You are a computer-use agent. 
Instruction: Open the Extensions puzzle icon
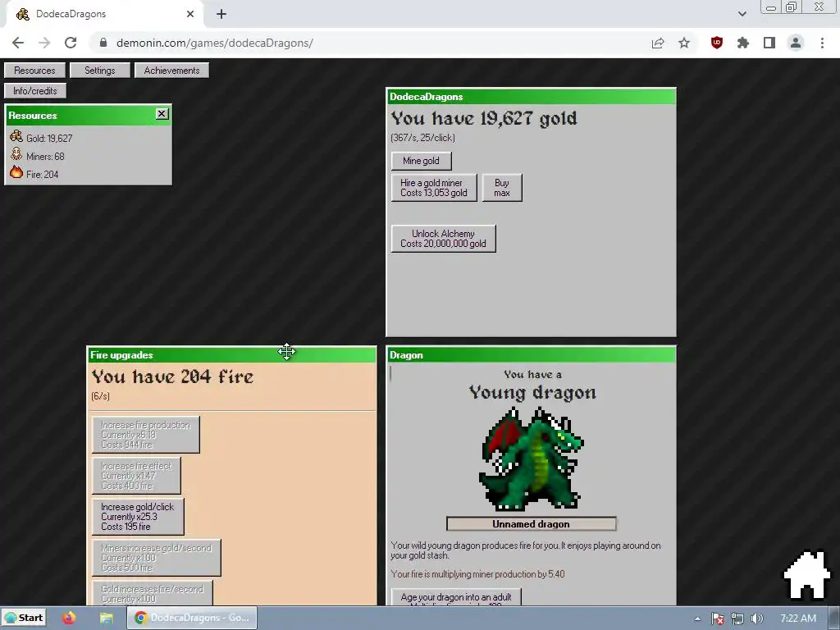743,43
